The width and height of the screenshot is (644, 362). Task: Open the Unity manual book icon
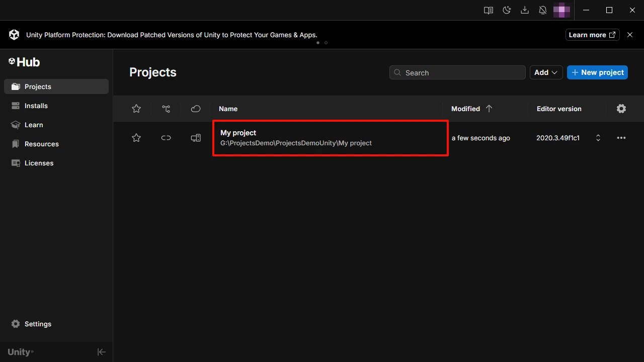488,10
